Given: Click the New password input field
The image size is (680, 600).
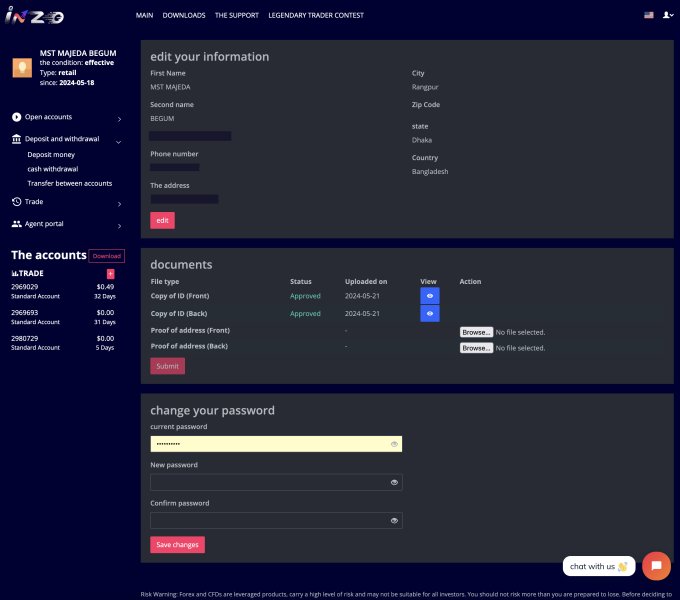Looking at the screenshot, I should pos(270,482).
